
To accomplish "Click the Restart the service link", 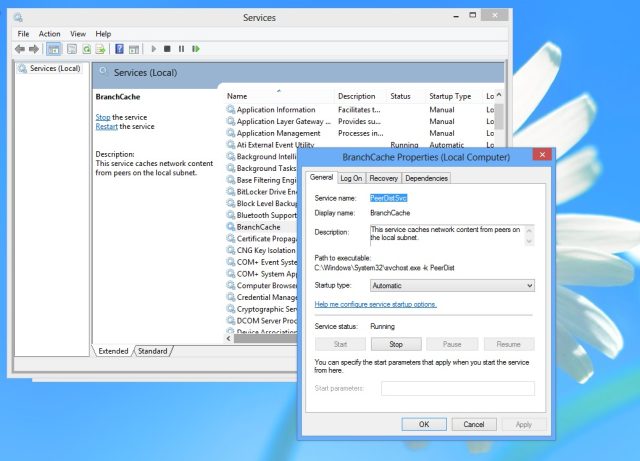I will coord(107,127).
